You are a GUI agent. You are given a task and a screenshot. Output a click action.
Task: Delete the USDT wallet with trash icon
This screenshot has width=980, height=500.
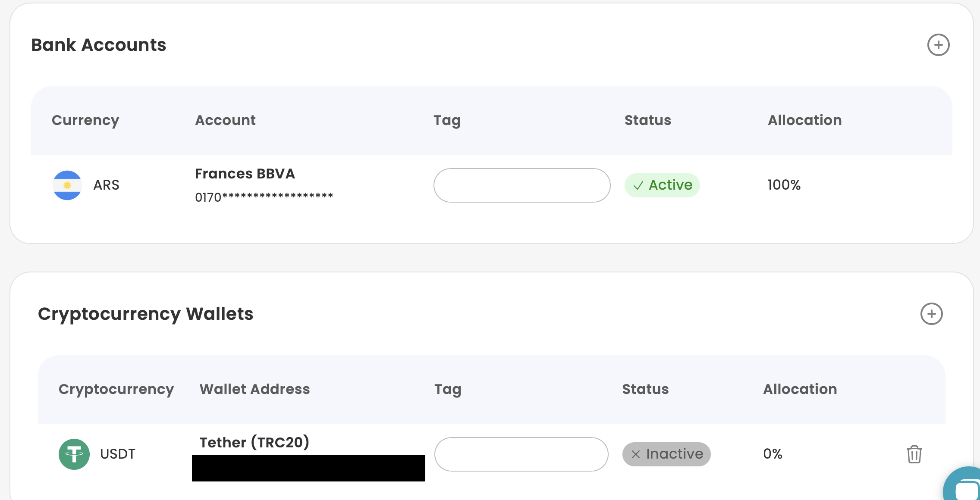(914, 454)
